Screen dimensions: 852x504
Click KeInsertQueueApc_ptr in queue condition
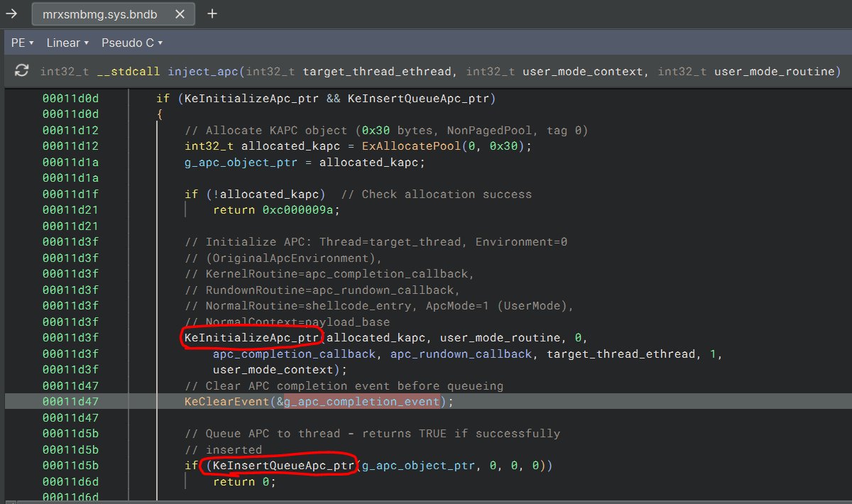point(283,466)
